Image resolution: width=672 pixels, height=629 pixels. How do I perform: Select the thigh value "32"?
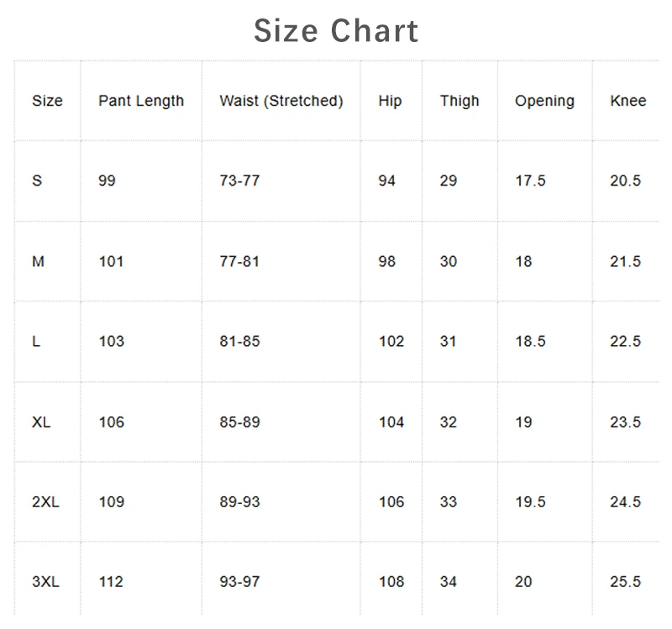[x=449, y=422]
